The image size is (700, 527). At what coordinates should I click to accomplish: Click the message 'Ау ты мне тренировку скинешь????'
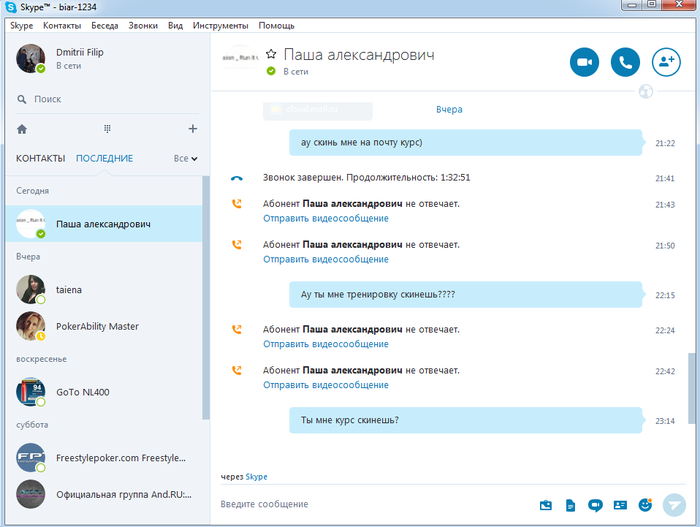tap(466, 295)
